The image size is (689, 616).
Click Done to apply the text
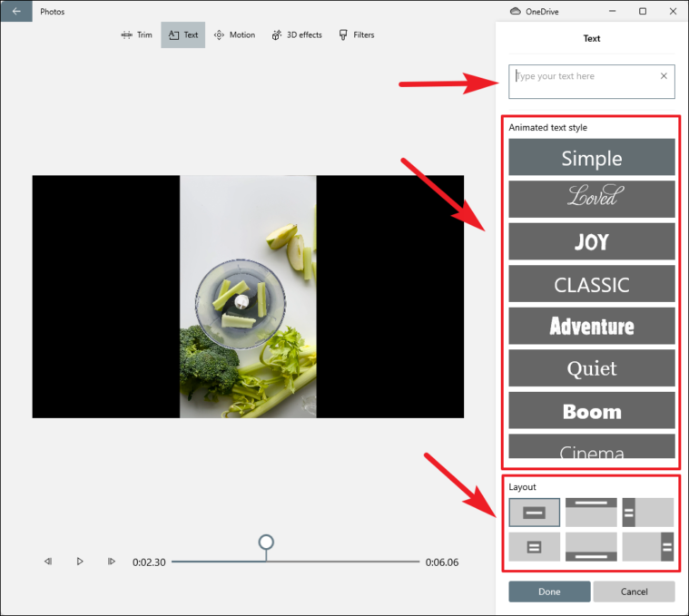pyautogui.click(x=549, y=592)
